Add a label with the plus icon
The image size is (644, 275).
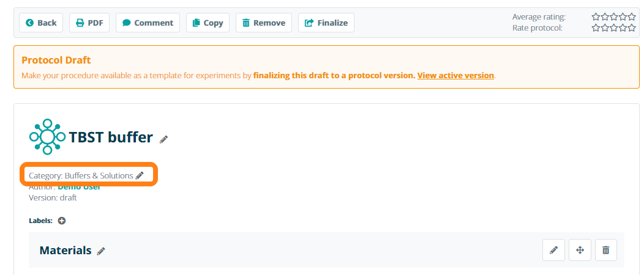pyautogui.click(x=62, y=221)
